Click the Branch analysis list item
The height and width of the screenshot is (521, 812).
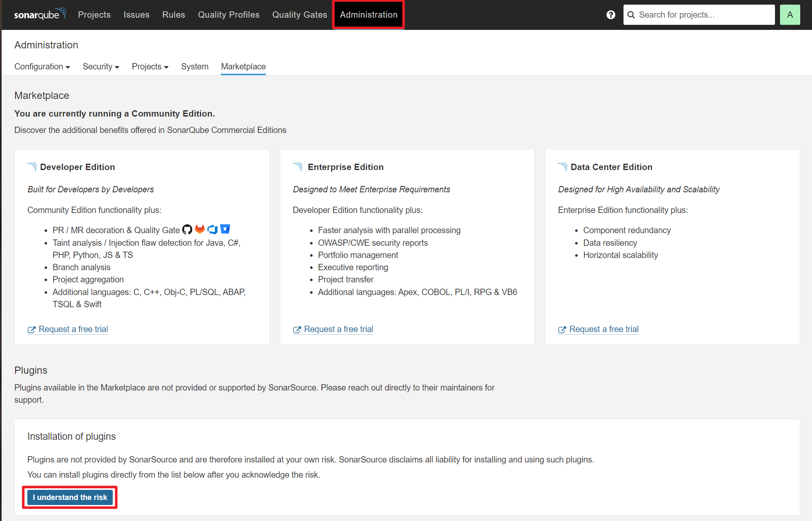[82, 267]
